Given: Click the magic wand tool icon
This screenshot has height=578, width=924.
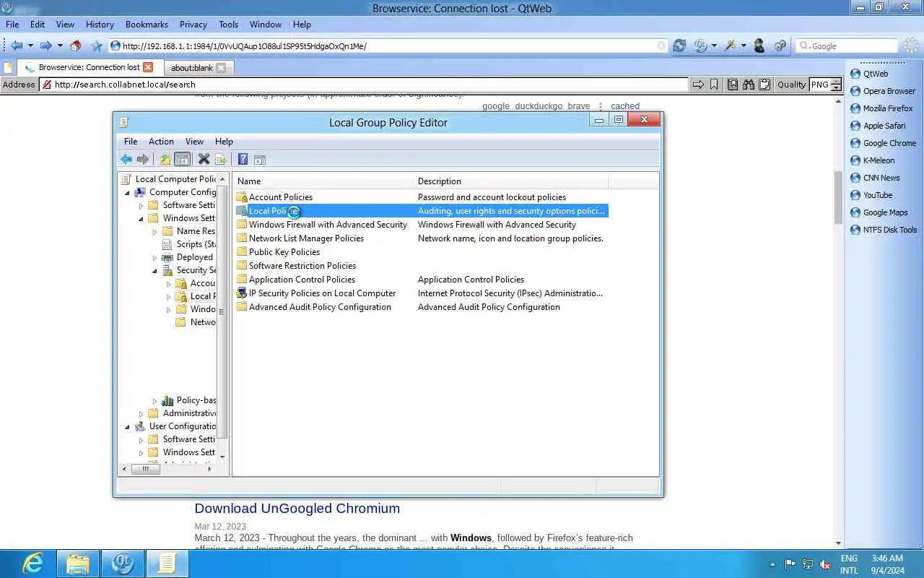Looking at the screenshot, I should [x=731, y=46].
